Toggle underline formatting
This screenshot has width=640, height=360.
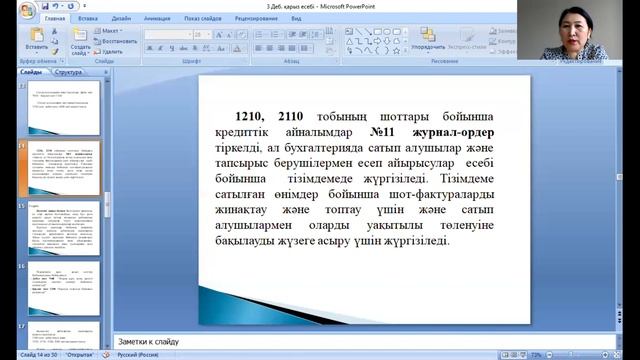172,48
